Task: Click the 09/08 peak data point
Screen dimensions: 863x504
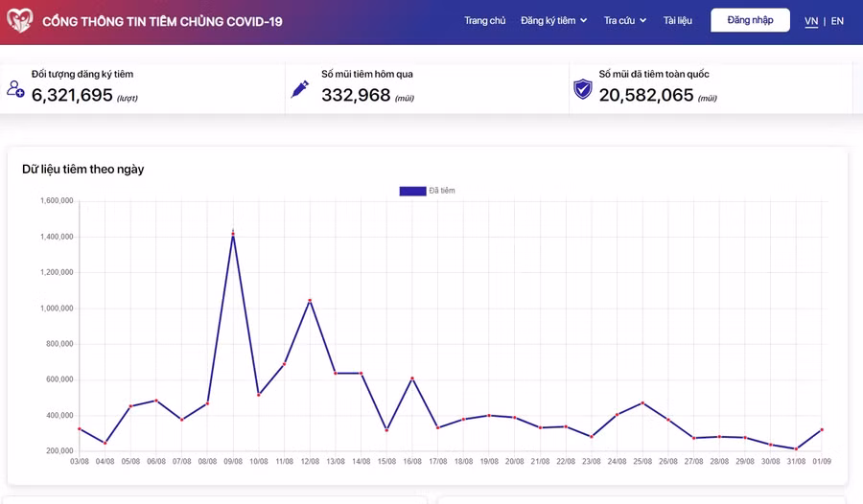Action: coord(233,233)
